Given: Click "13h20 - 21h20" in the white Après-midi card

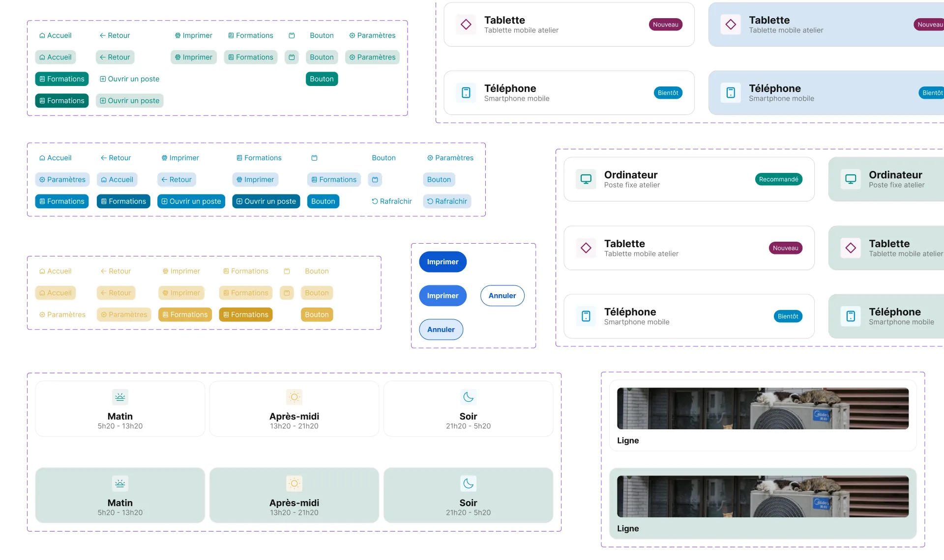Looking at the screenshot, I should pos(294,426).
